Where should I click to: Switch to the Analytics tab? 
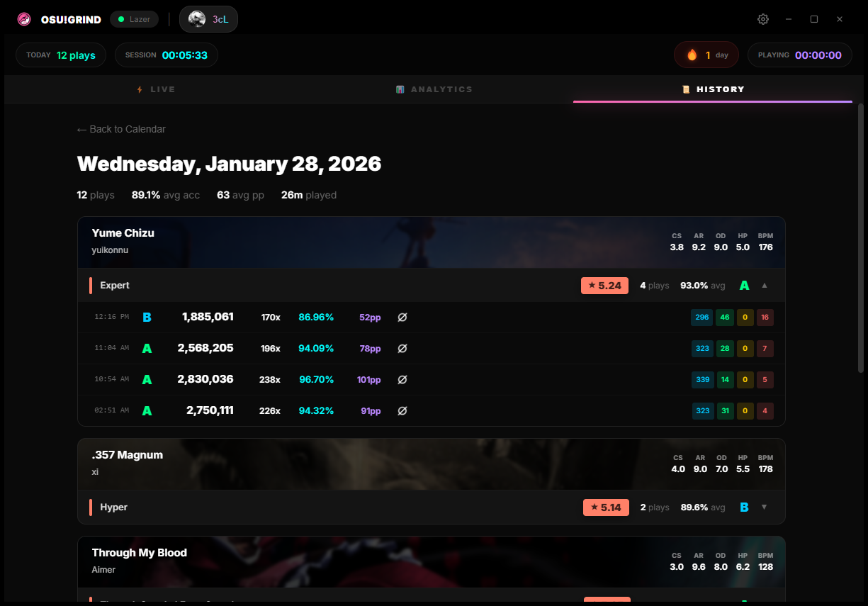pos(434,89)
